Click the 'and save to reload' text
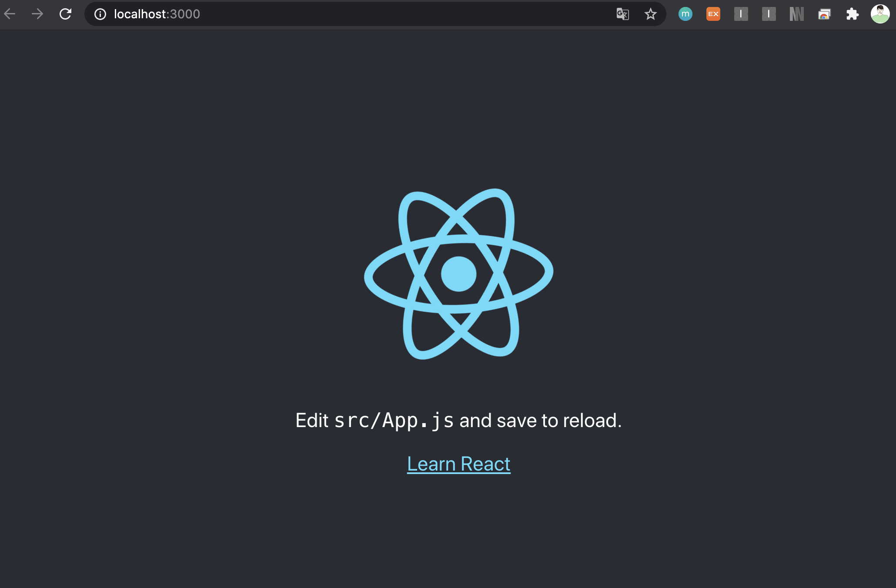This screenshot has height=588, width=896. (x=540, y=421)
